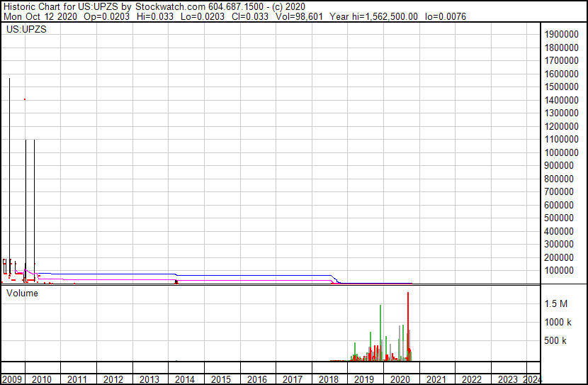Click the 1300000 price axis label
This screenshot has height=385, width=588.
coord(562,113)
